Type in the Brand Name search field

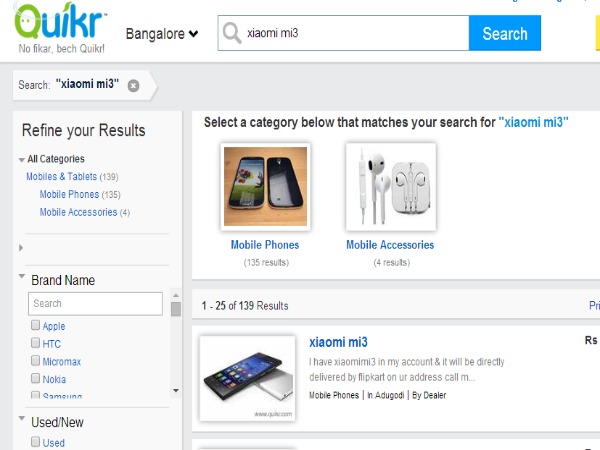[95, 304]
